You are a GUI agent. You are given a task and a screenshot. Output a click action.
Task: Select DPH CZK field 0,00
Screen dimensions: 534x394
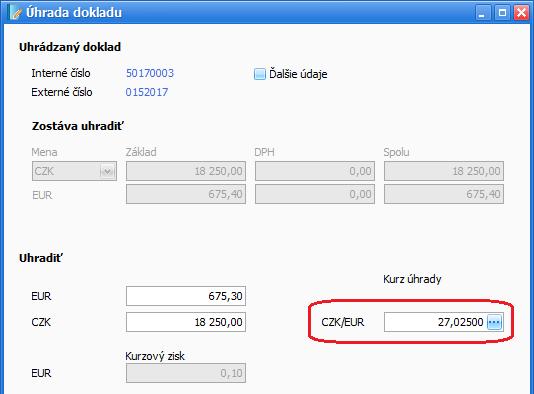point(315,171)
